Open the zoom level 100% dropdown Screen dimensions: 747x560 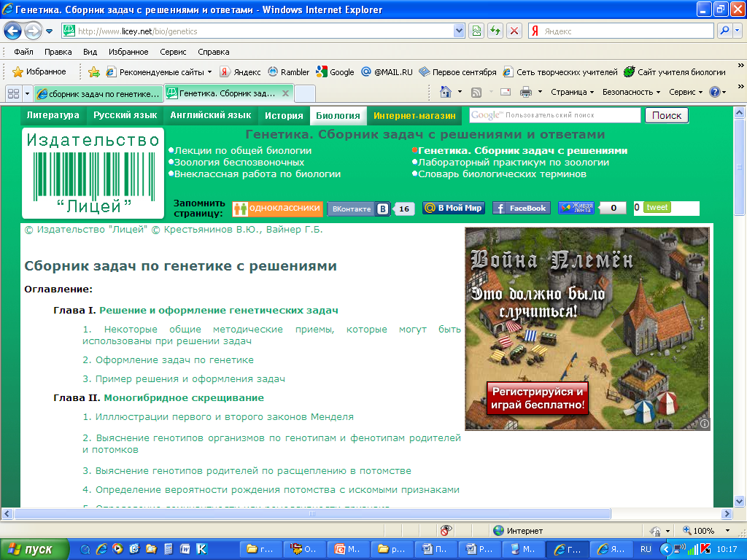(x=727, y=531)
